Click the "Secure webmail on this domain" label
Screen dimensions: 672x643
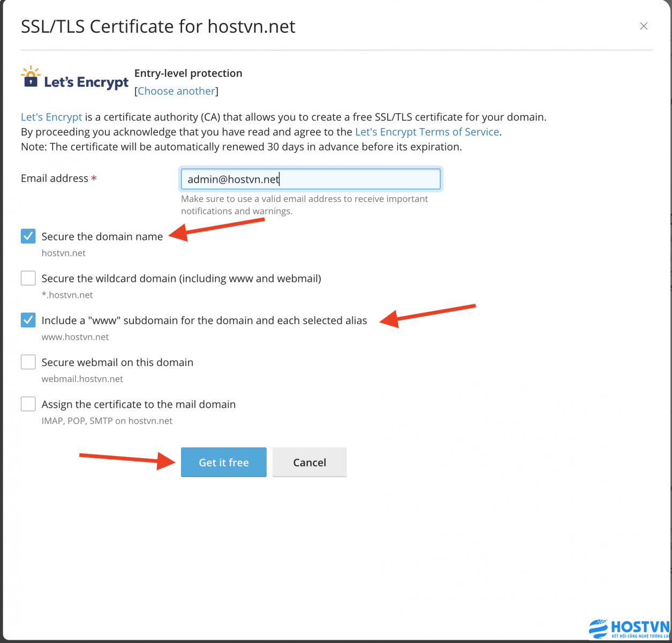click(117, 362)
